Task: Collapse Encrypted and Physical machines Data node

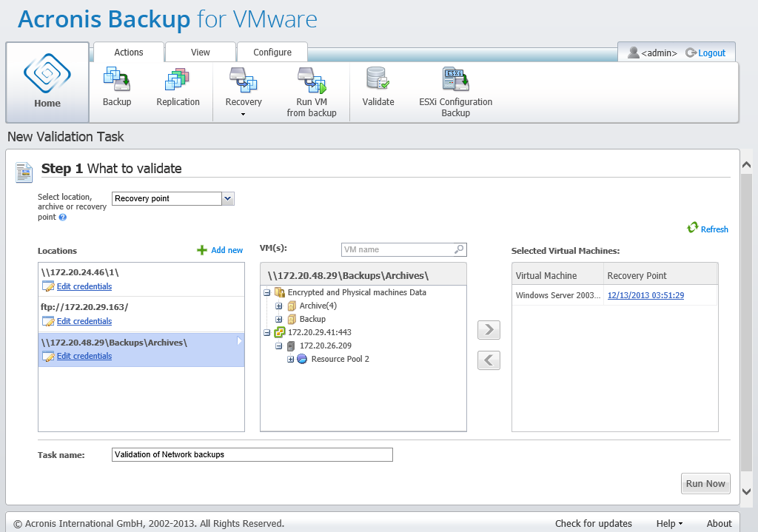Action: point(266,293)
